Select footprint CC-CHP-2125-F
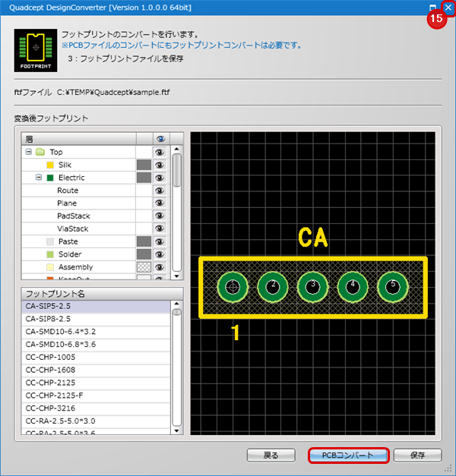Viewport: 456px width, 476px height. pos(96,396)
